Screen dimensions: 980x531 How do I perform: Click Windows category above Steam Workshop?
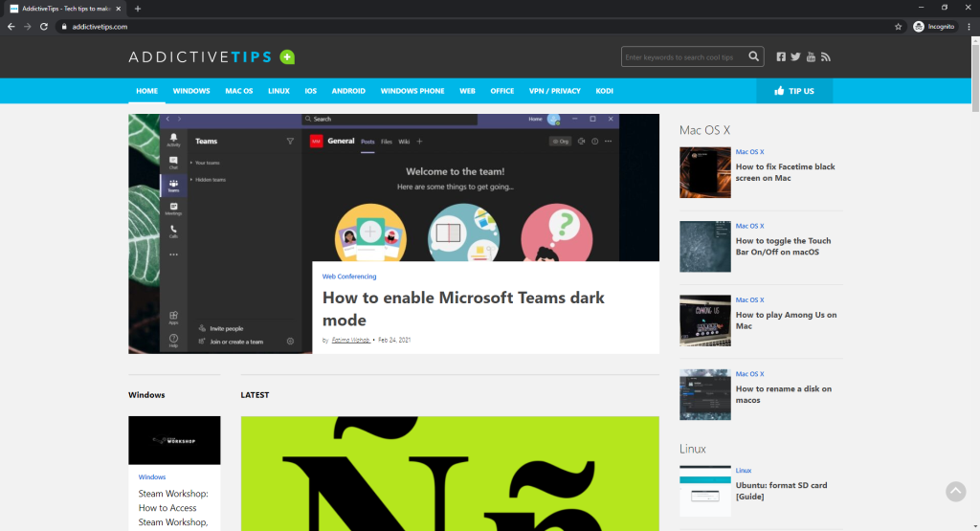pyautogui.click(x=152, y=476)
